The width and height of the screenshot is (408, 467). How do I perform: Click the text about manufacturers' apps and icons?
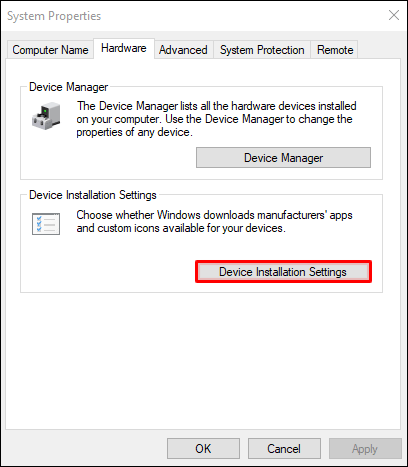click(214, 221)
